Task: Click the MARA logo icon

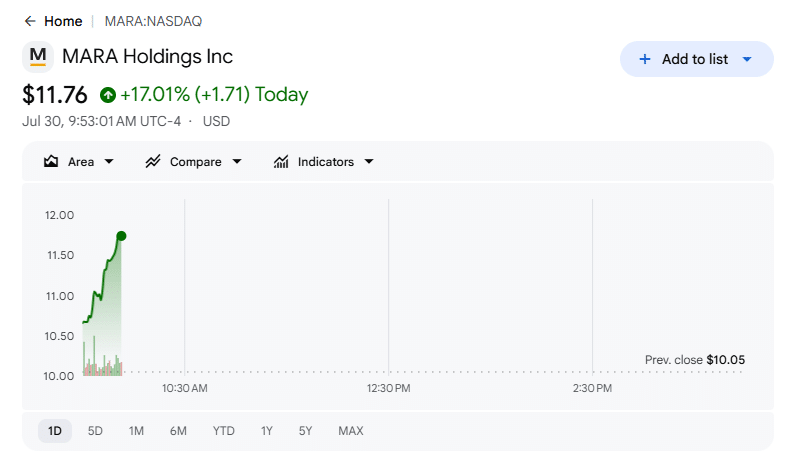Action: coord(38,56)
